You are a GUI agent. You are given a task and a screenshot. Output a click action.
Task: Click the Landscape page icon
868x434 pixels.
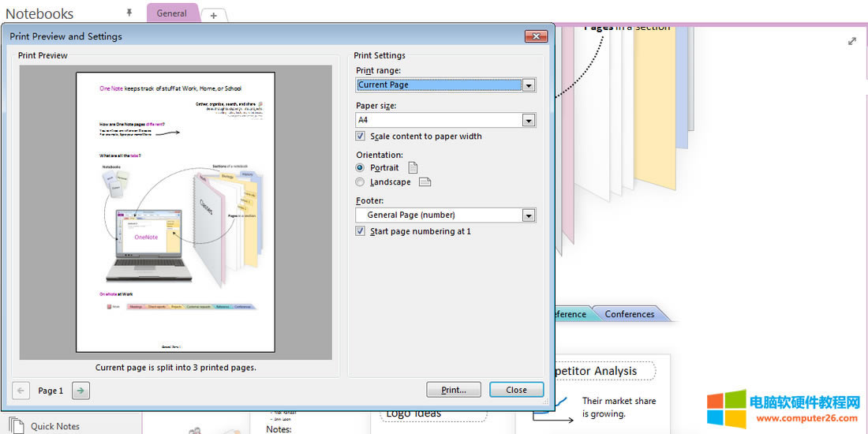click(425, 181)
